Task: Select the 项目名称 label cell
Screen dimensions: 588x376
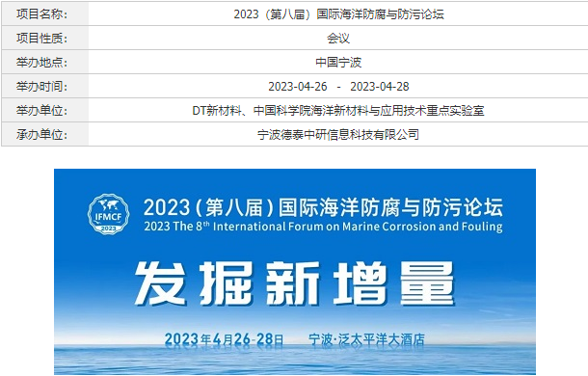Action: click(45, 13)
